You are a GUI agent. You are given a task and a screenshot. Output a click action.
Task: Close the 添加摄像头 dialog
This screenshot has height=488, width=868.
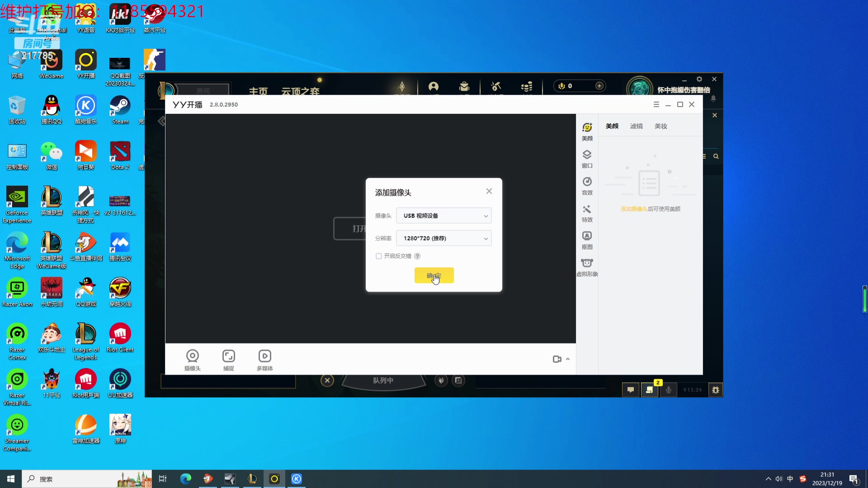[x=489, y=191]
